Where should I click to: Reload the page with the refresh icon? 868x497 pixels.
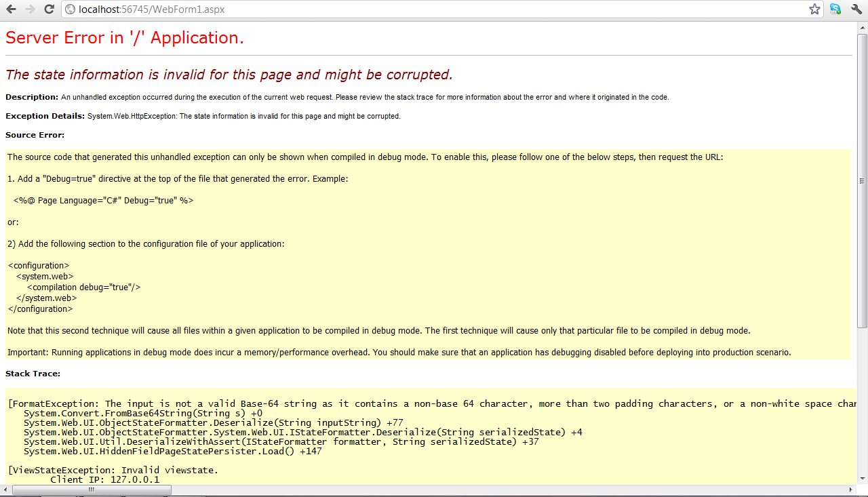(49, 9)
